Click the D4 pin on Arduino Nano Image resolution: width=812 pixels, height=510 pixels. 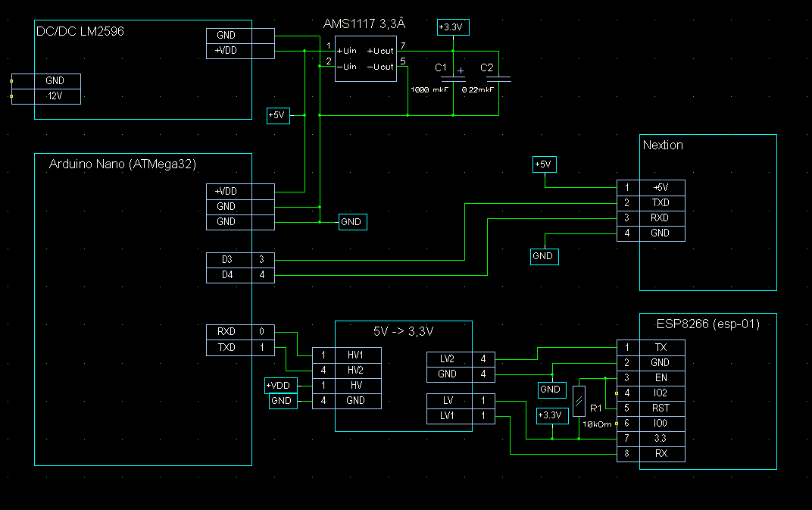[227, 275]
